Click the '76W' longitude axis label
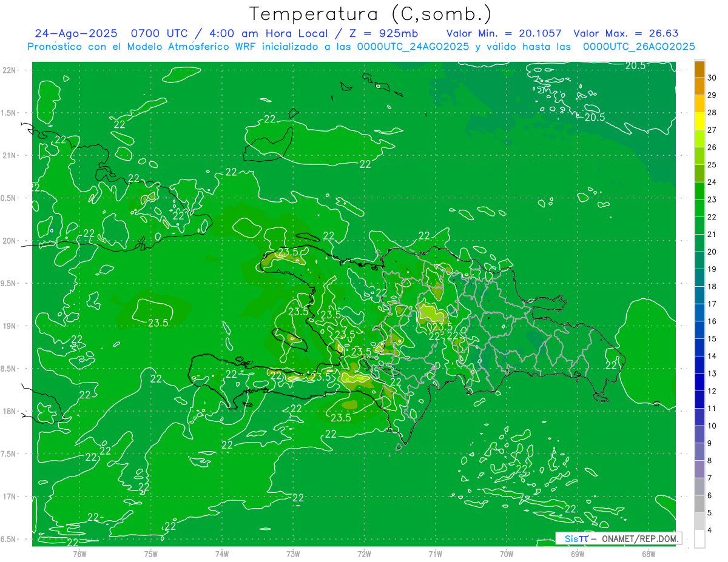The height and width of the screenshot is (562, 728). tap(79, 554)
